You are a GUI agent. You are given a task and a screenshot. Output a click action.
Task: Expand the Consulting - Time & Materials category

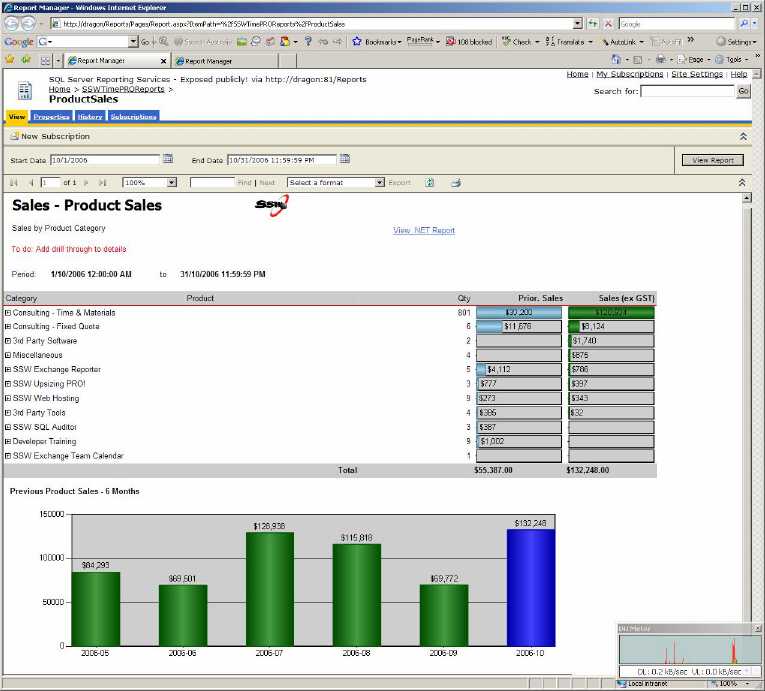coord(8,313)
